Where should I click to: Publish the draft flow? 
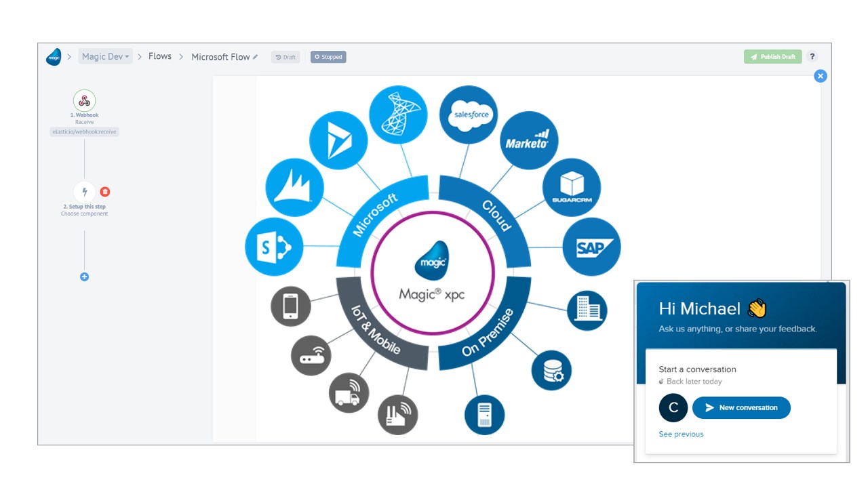coord(772,57)
